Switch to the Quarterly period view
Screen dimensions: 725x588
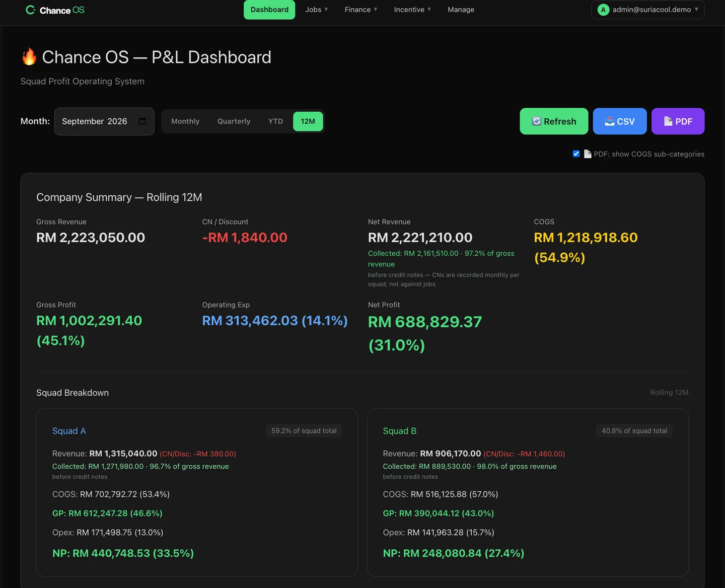(x=234, y=121)
